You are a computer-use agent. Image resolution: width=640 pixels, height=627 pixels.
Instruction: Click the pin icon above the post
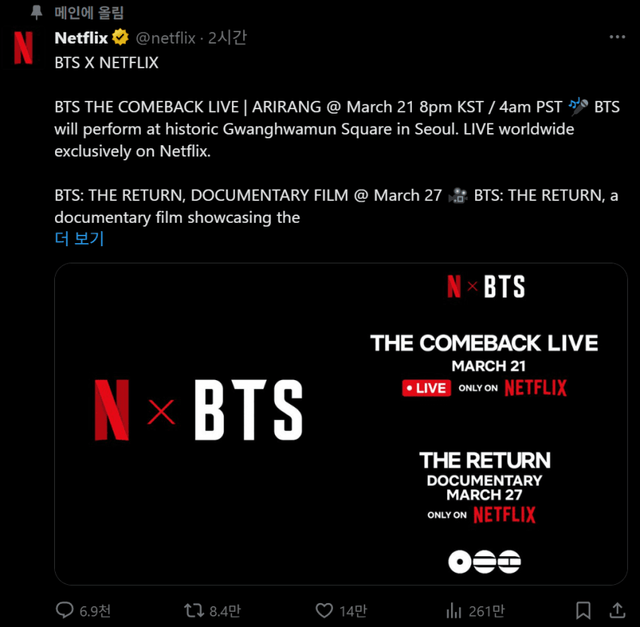click(x=36, y=13)
